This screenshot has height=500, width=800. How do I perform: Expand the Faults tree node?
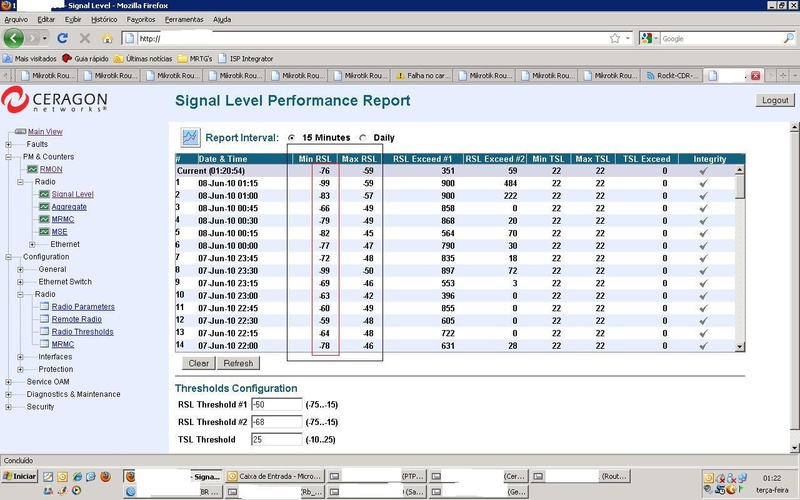coord(9,144)
